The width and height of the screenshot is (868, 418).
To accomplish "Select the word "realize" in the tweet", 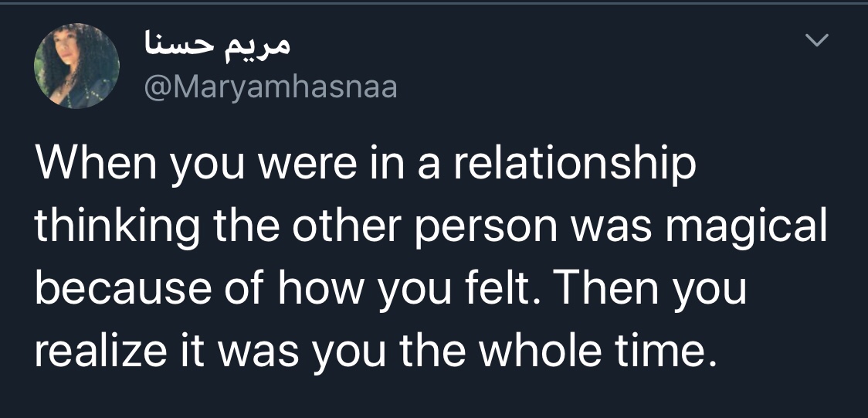I will click(x=100, y=351).
